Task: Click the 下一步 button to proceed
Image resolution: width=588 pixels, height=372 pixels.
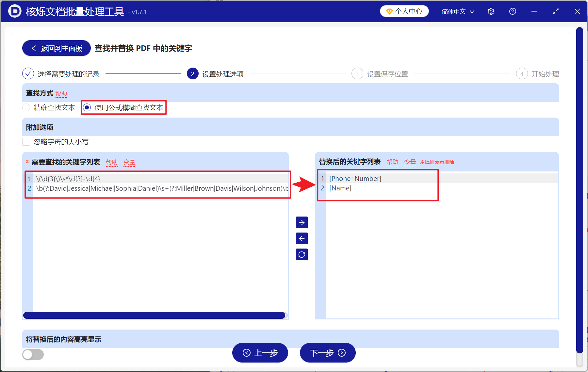Action: tap(327, 353)
